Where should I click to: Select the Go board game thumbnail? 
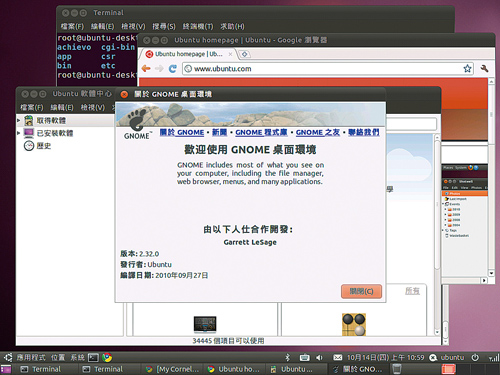pos(354,324)
